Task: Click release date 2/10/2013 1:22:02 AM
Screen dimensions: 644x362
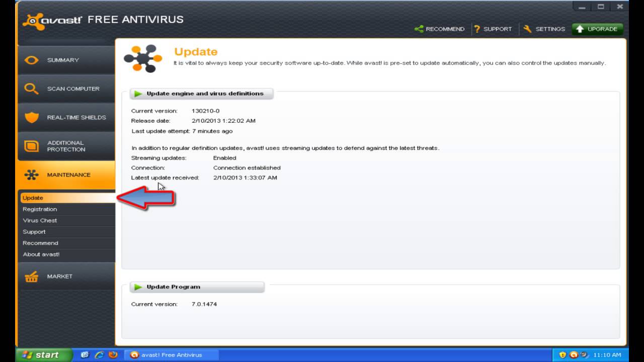Action: tap(223, 121)
